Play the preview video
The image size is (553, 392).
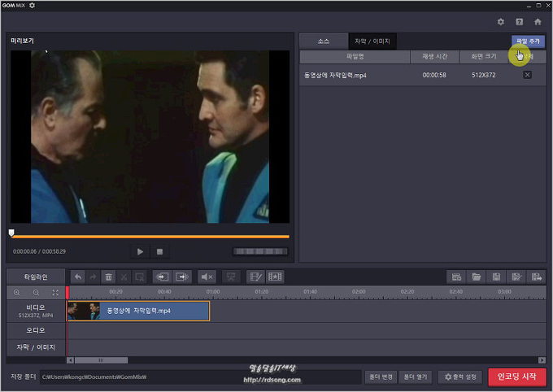140,252
